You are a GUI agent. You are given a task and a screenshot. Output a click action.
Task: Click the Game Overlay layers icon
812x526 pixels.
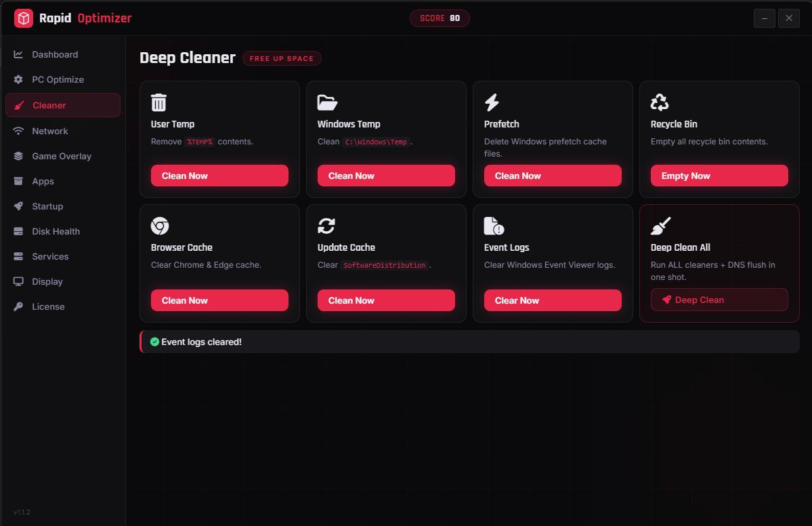(x=18, y=156)
